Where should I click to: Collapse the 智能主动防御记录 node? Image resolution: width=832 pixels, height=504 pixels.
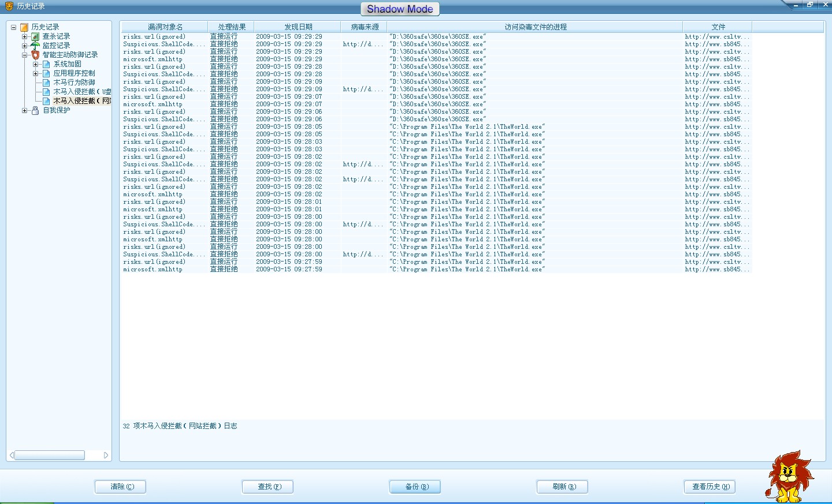click(x=24, y=55)
